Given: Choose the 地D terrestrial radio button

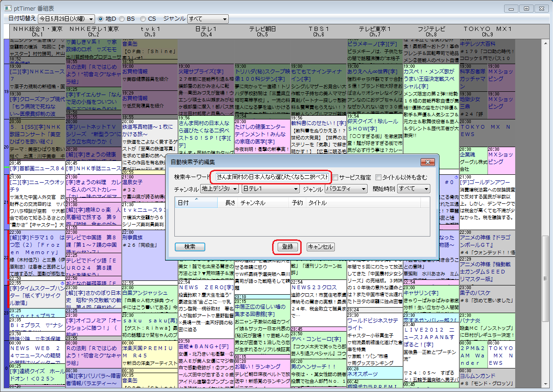Looking at the screenshot, I should [x=100, y=19].
